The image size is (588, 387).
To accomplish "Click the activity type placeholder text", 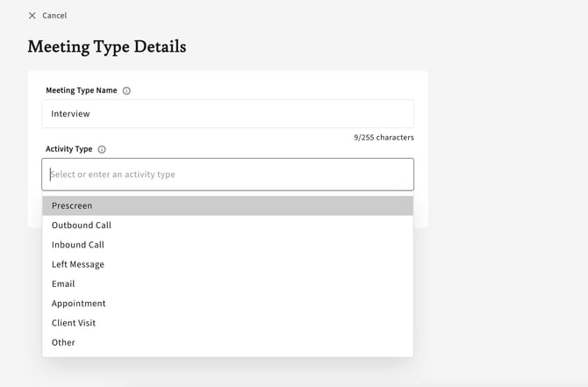I will (x=112, y=175).
